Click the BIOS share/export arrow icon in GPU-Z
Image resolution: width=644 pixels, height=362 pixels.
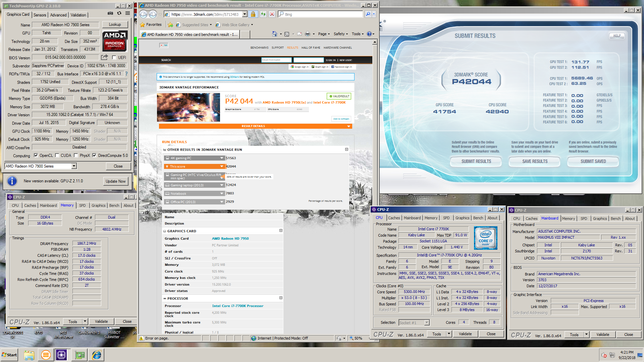click(105, 57)
